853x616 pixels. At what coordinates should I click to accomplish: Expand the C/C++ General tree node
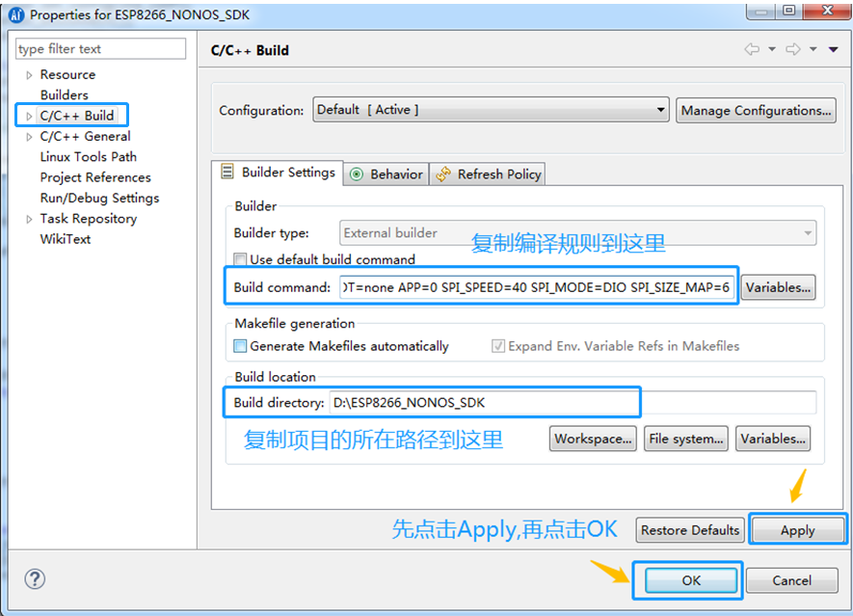pos(29,137)
